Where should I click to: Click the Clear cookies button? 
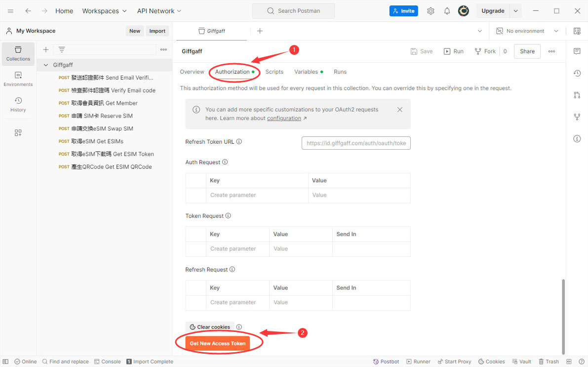pyautogui.click(x=210, y=327)
